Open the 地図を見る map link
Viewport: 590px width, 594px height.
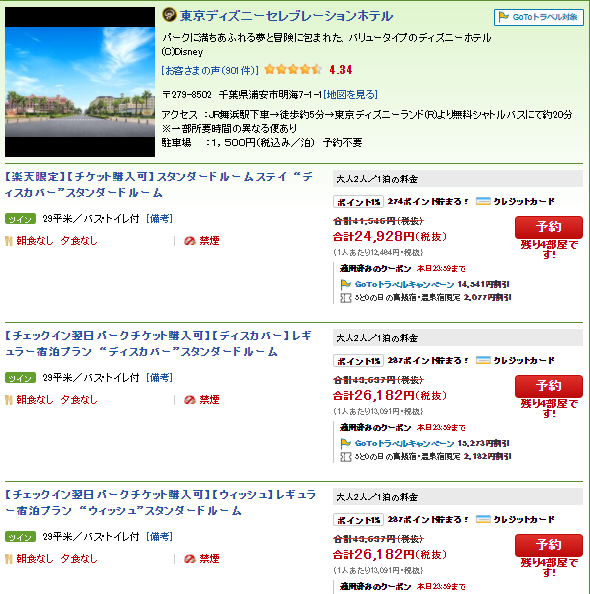click(351, 94)
